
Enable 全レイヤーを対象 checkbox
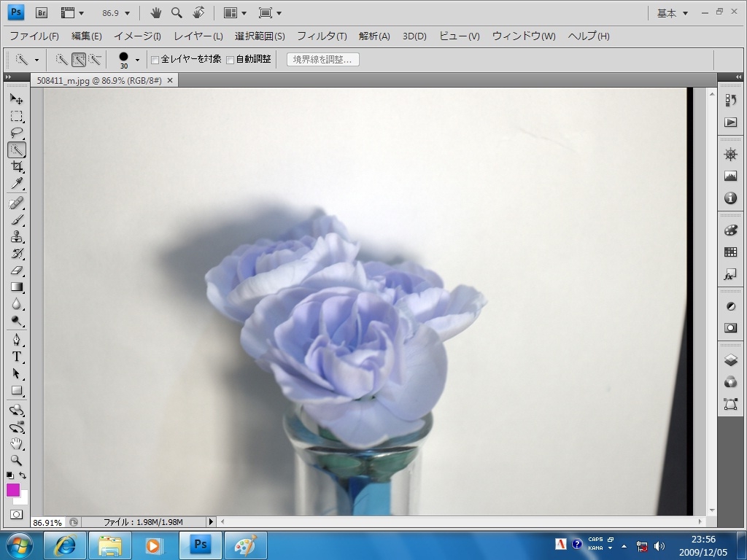(155, 60)
